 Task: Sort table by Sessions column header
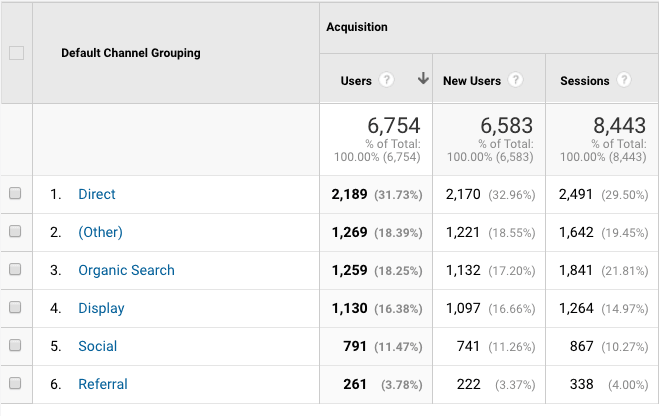(585, 81)
